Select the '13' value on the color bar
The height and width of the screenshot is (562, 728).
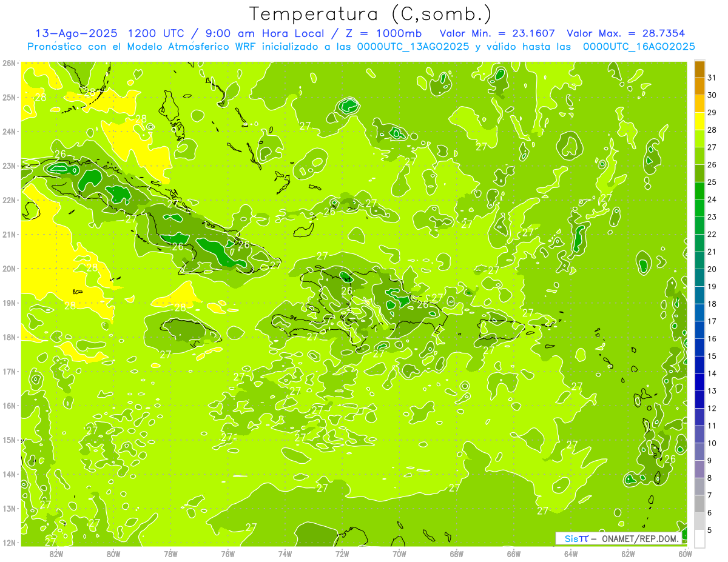pos(712,391)
